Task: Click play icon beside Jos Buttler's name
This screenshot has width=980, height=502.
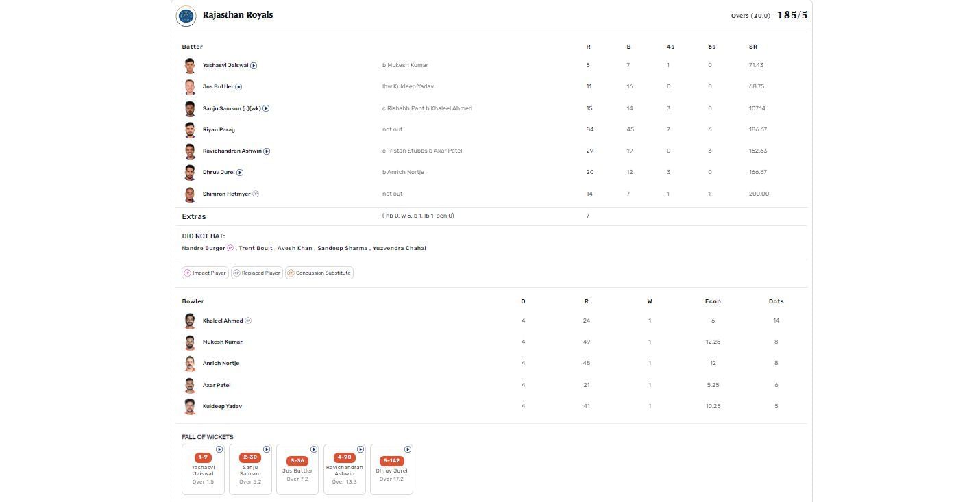Action: (238, 87)
